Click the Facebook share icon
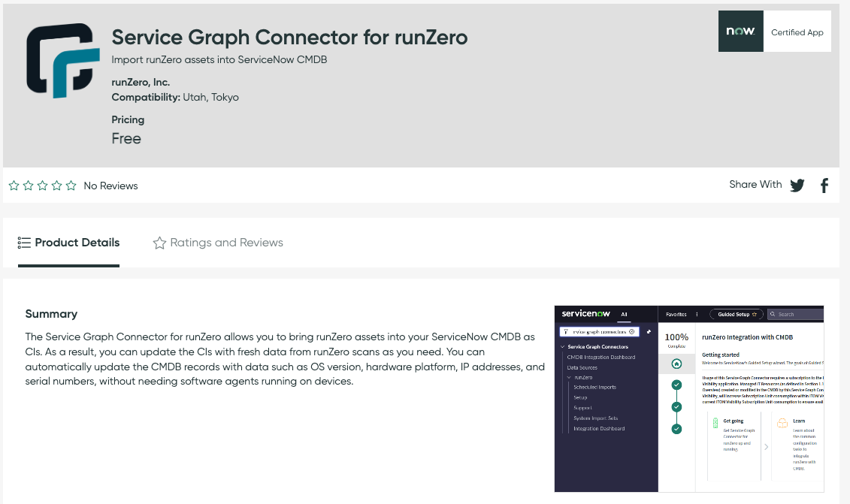The height and width of the screenshot is (504, 850). 824,185
